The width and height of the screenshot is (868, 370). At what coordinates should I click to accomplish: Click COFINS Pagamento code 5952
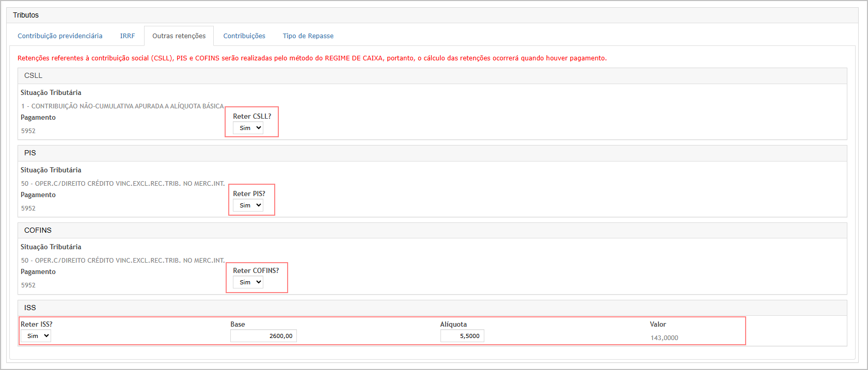(x=28, y=285)
